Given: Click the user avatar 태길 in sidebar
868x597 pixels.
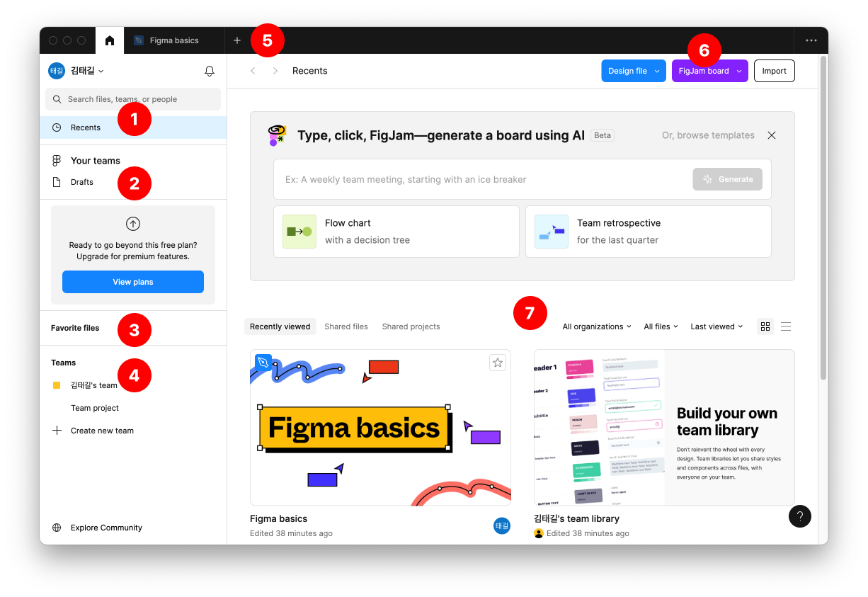Looking at the screenshot, I should pos(57,71).
